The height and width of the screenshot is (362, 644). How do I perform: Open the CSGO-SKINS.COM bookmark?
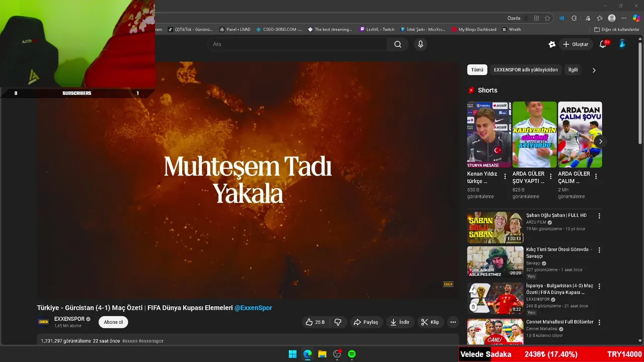point(279,30)
